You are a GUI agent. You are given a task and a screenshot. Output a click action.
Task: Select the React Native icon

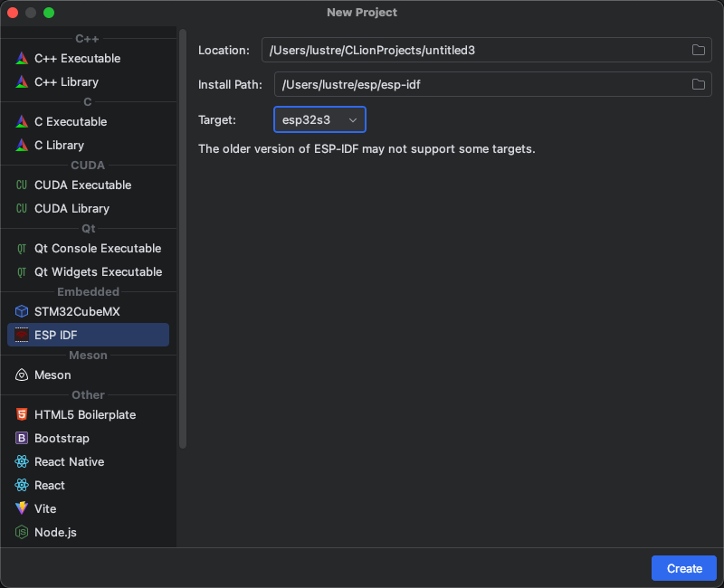pyautogui.click(x=22, y=462)
